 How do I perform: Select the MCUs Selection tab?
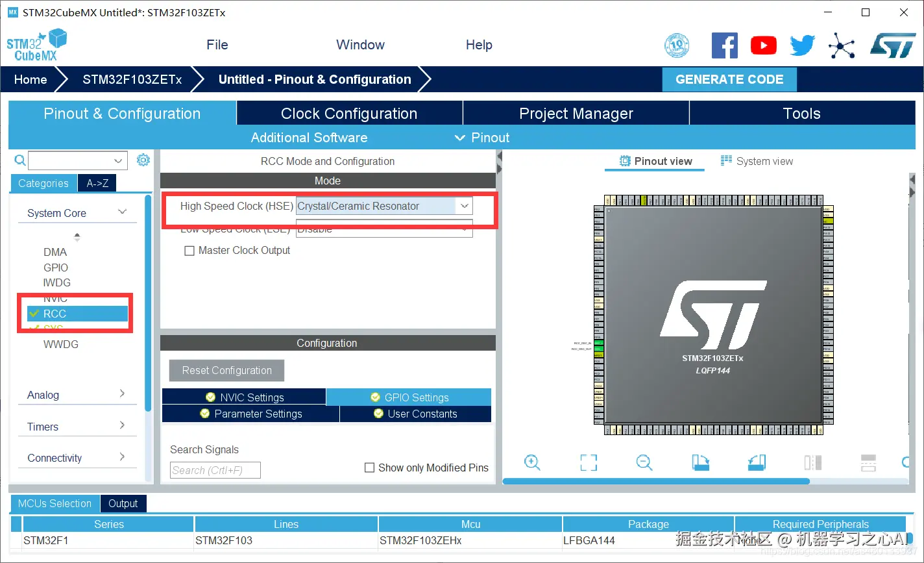click(x=55, y=503)
